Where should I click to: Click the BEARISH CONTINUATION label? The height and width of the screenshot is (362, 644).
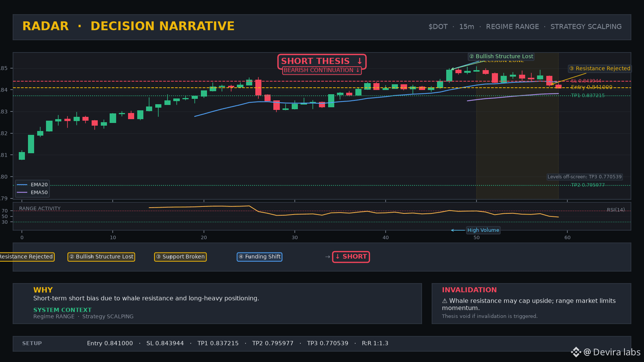[x=322, y=70]
